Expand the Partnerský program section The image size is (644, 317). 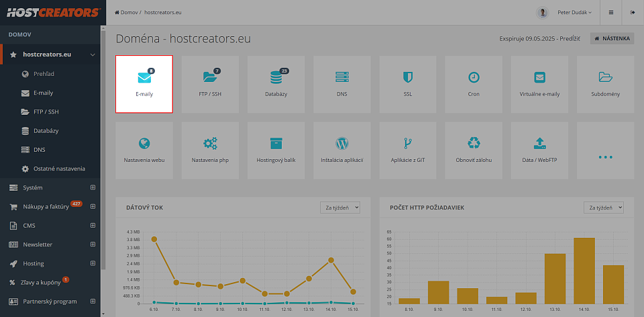(93, 301)
